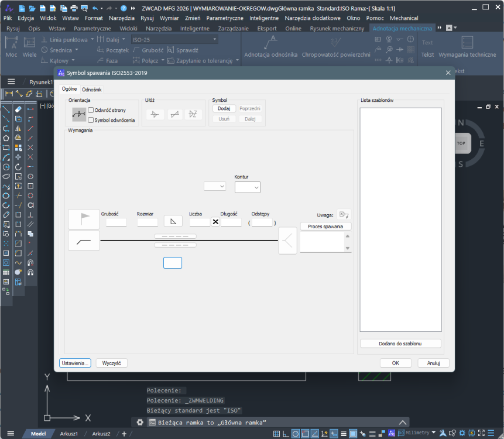Click the Proces spawania button

tap(325, 227)
